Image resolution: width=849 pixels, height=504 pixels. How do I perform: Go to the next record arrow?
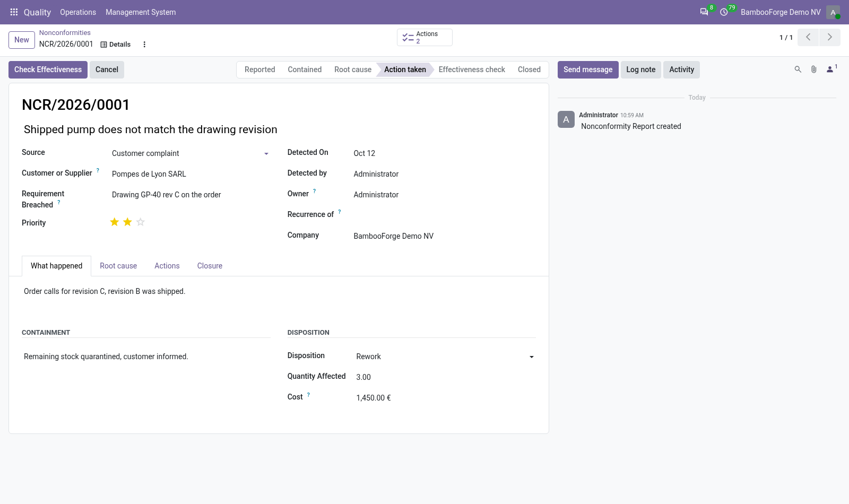[830, 37]
